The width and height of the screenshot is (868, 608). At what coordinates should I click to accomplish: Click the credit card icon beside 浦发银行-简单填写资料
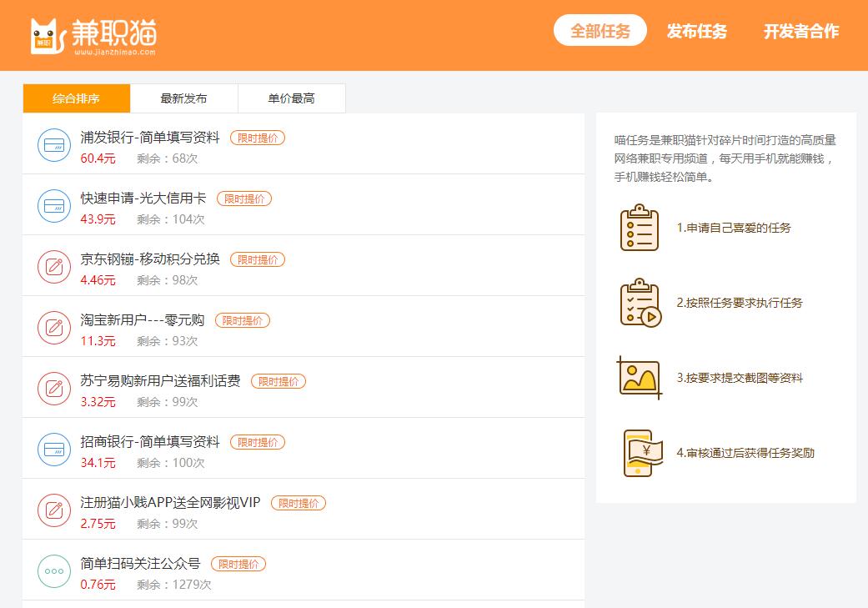tap(54, 145)
